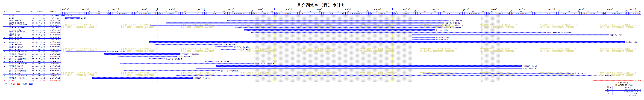
Task: Click the 图例 legend label
Action: click(x=6, y=84)
